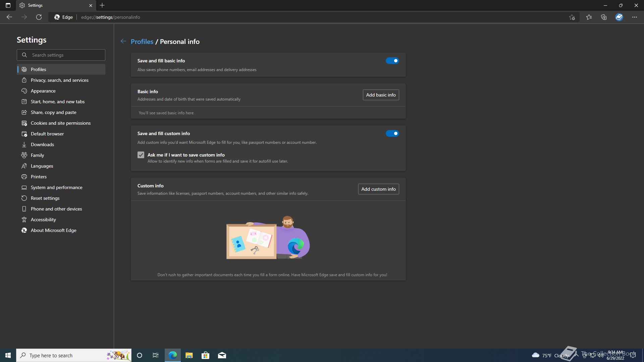Image resolution: width=644 pixels, height=362 pixels.
Task: Click the Languages icon in sidebar
Action: pyautogui.click(x=24, y=166)
